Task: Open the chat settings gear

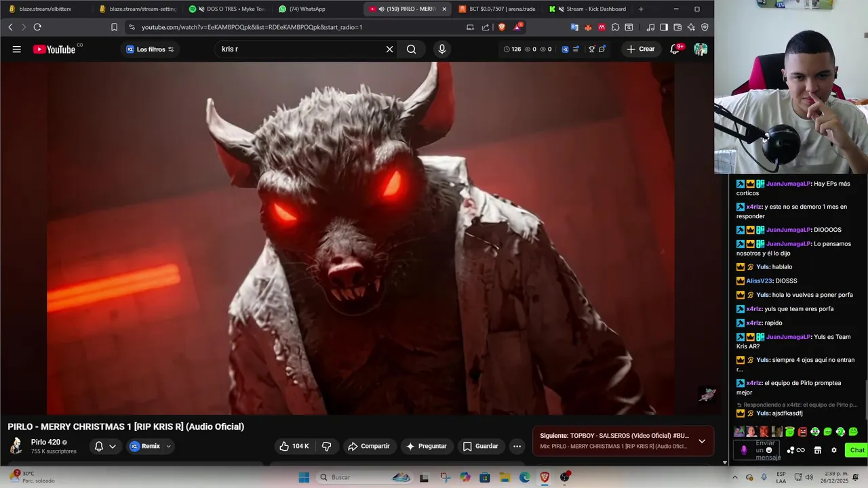Action: point(833,450)
